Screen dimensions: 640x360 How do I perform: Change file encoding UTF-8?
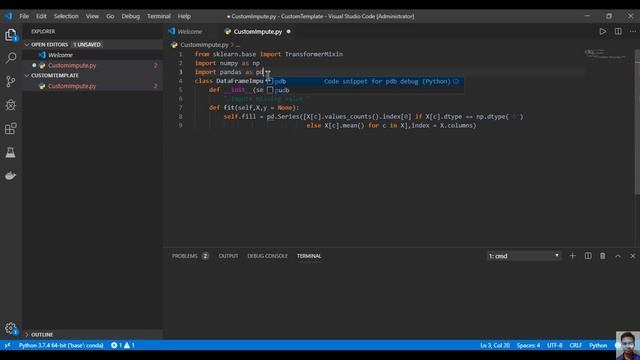(x=554, y=345)
